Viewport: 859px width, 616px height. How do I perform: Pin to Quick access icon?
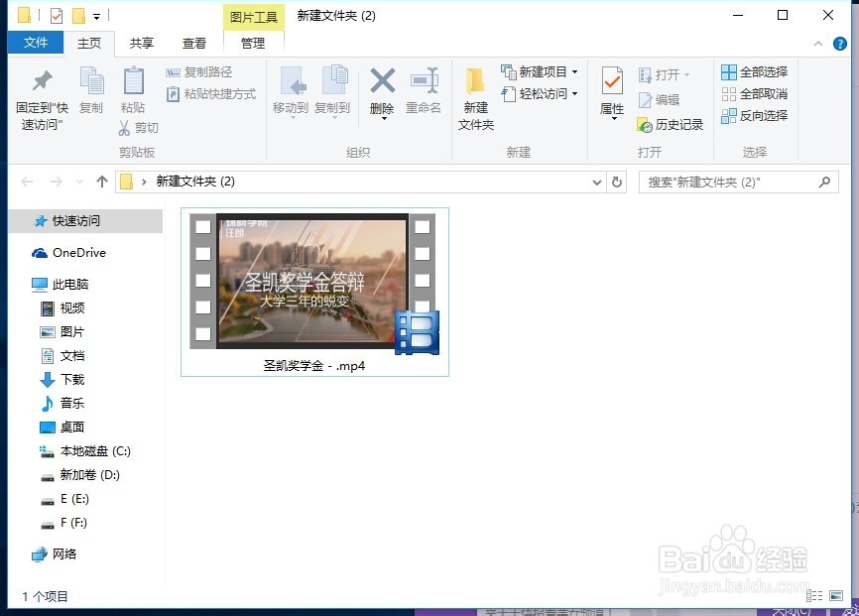(43, 82)
